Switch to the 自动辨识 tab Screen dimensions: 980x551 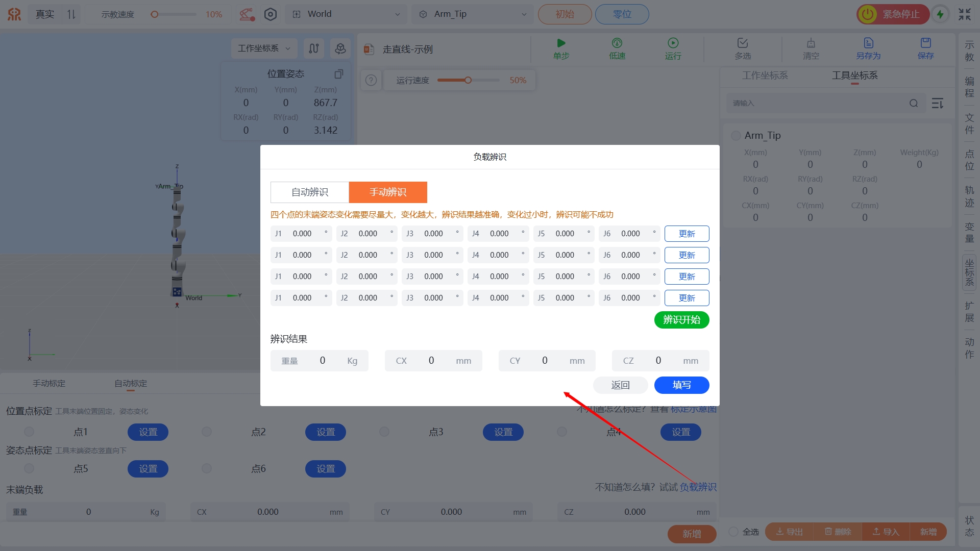point(310,192)
